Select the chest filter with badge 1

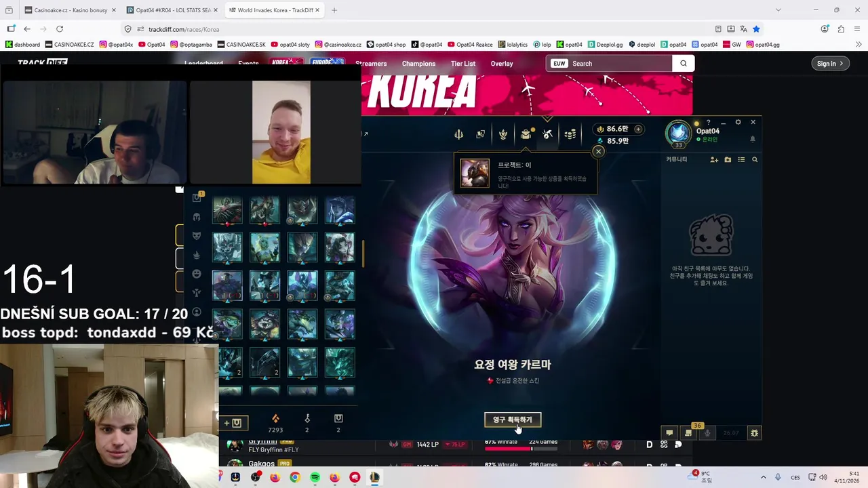(197, 197)
